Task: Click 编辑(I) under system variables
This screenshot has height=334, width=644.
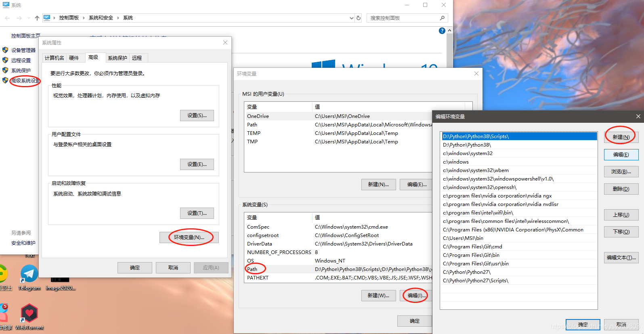Action: [x=416, y=296]
